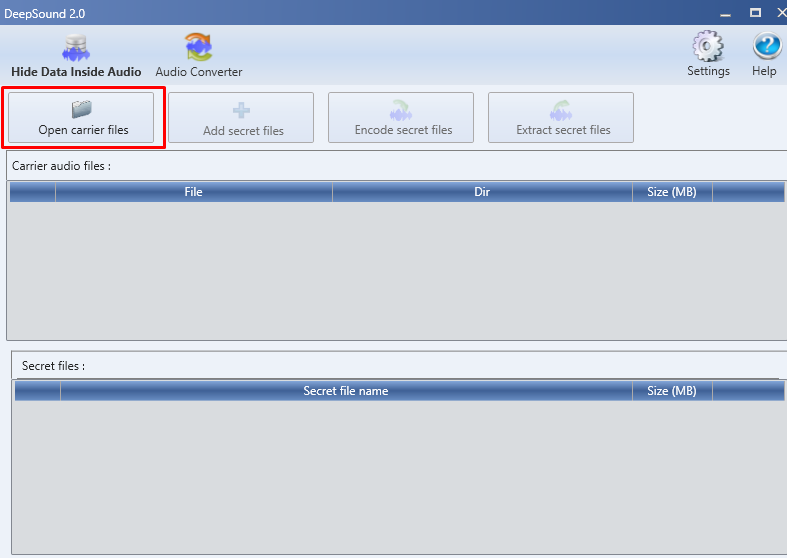The height and width of the screenshot is (558, 787).
Task: Open the Settings gear
Action: tap(708, 54)
